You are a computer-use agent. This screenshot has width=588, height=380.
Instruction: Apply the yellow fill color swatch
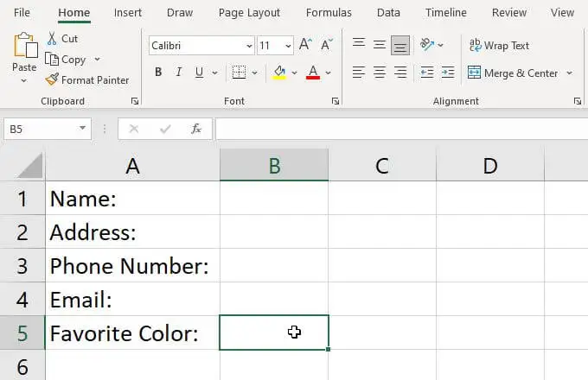[x=279, y=73]
